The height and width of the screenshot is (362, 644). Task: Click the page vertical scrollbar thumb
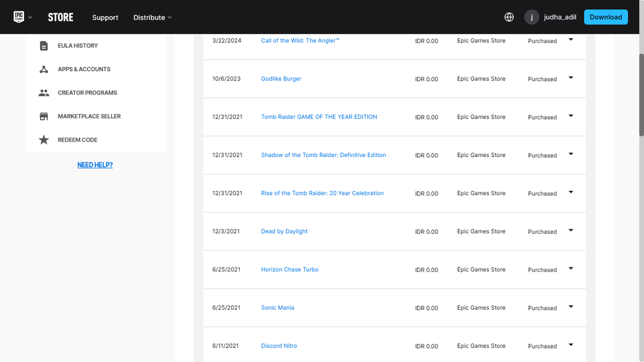pos(641,95)
